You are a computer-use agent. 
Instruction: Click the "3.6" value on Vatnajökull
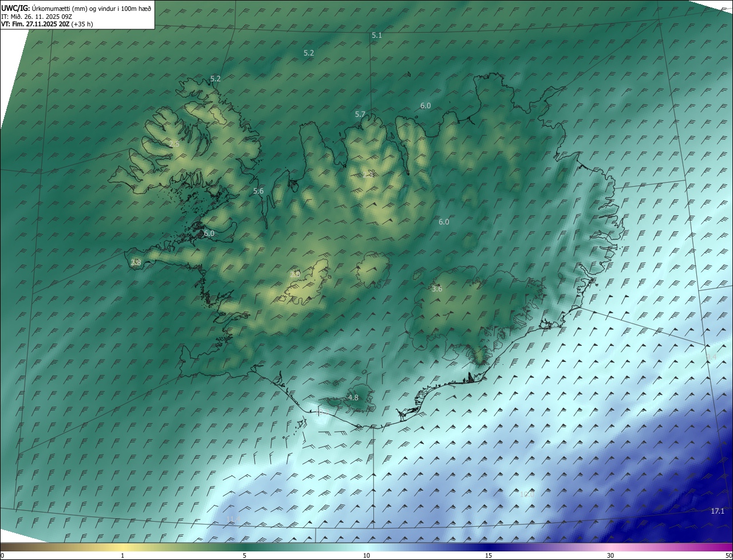pos(437,289)
